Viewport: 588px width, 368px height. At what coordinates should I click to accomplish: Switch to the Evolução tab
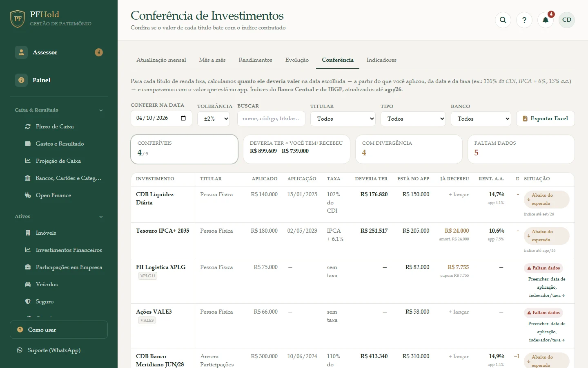click(297, 60)
